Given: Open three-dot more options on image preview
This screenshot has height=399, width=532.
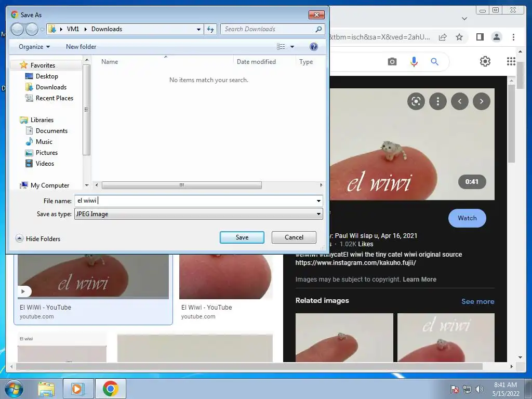Looking at the screenshot, I should 437,101.
